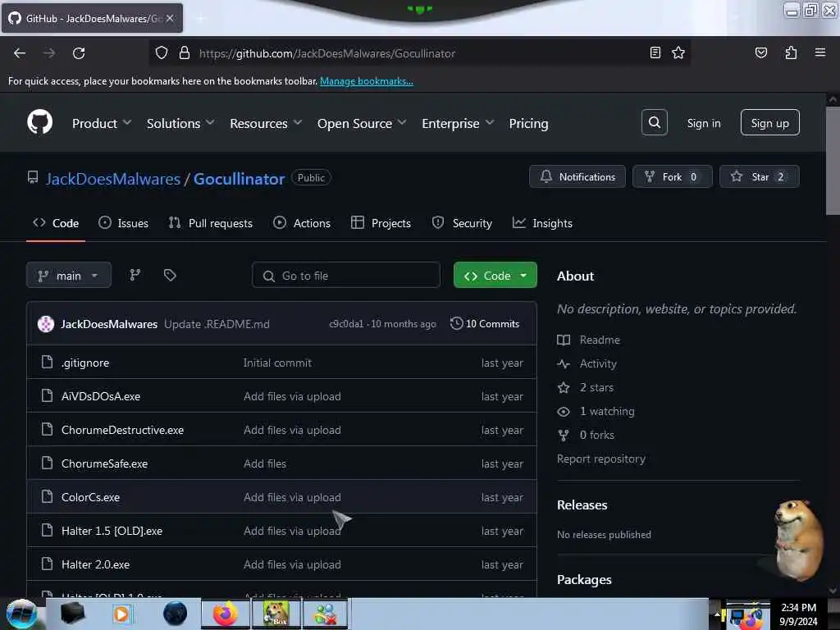Open the tags icon beside the branch selector
The width and height of the screenshot is (840, 630).
click(x=170, y=275)
